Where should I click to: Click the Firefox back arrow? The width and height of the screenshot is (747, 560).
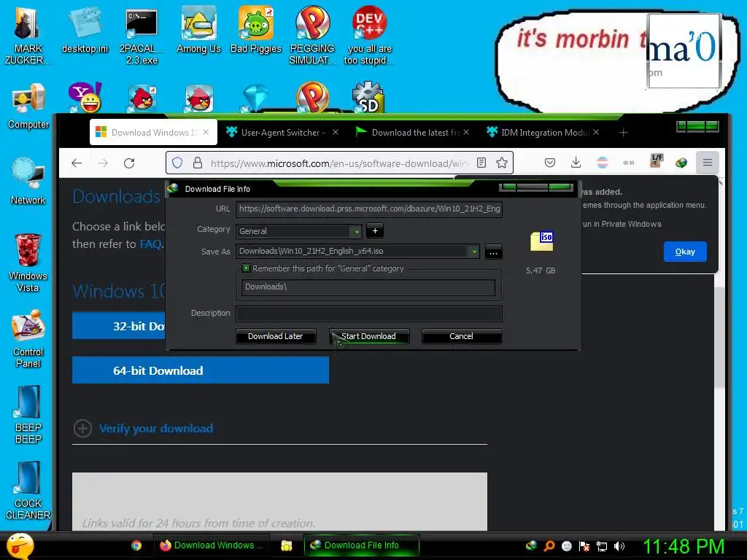pyautogui.click(x=77, y=163)
